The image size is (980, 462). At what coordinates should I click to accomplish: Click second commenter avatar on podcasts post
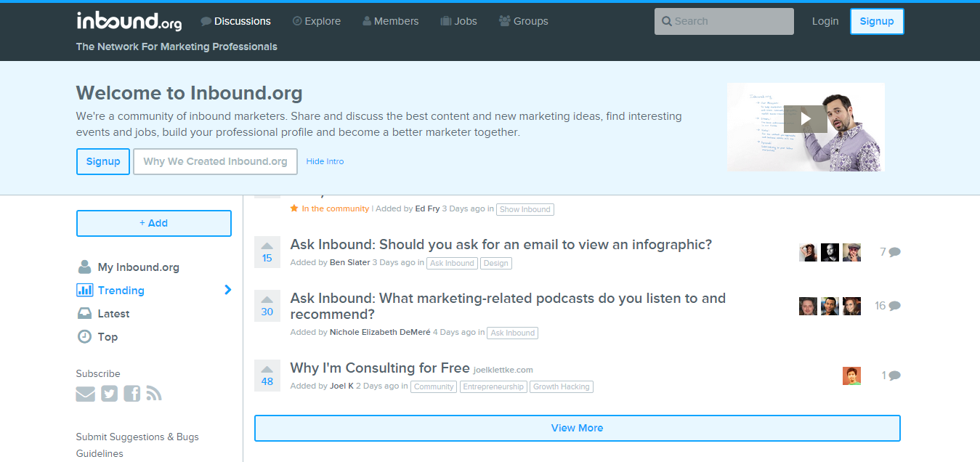point(830,306)
